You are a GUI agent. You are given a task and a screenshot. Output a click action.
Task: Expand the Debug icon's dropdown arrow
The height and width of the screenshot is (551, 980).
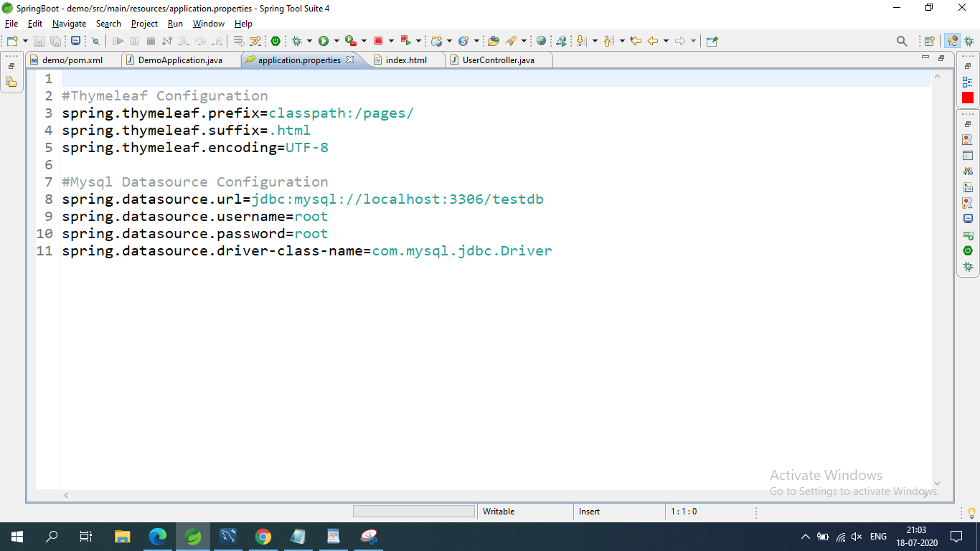coord(311,41)
